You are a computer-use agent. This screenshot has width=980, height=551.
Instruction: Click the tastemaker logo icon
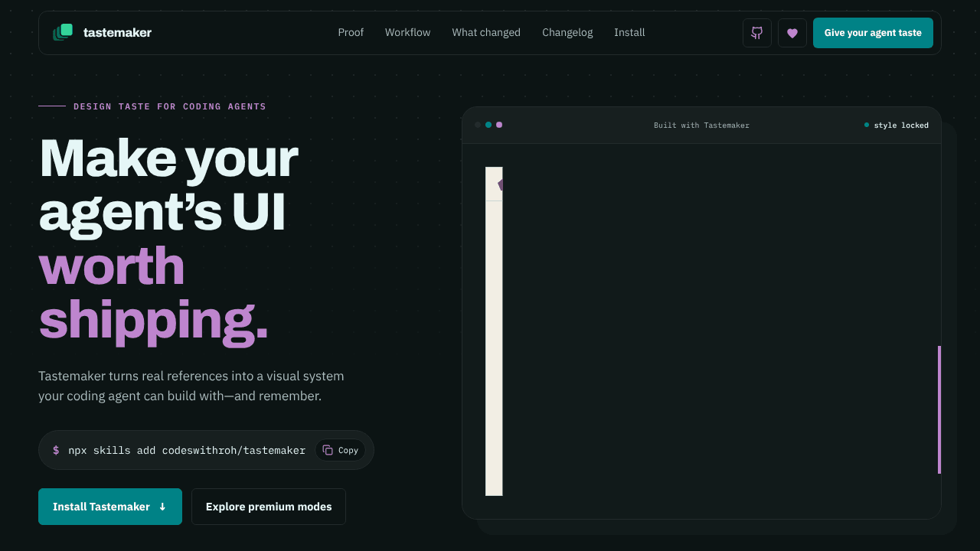point(63,32)
